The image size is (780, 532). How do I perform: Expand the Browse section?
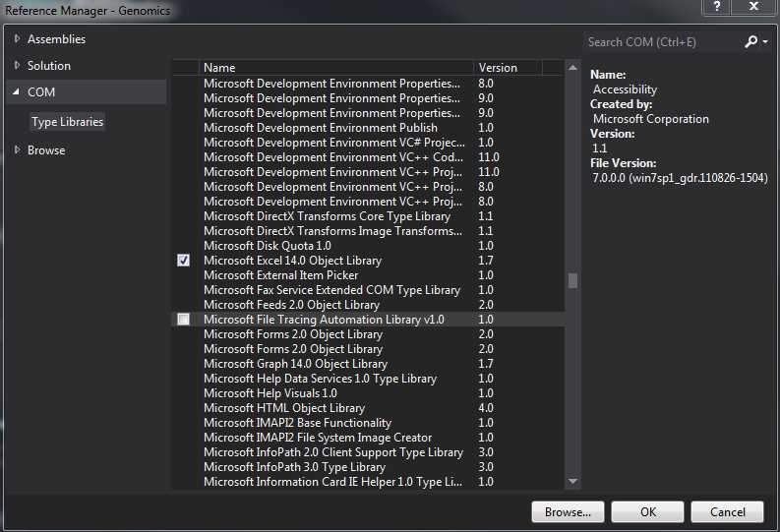pos(17,149)
